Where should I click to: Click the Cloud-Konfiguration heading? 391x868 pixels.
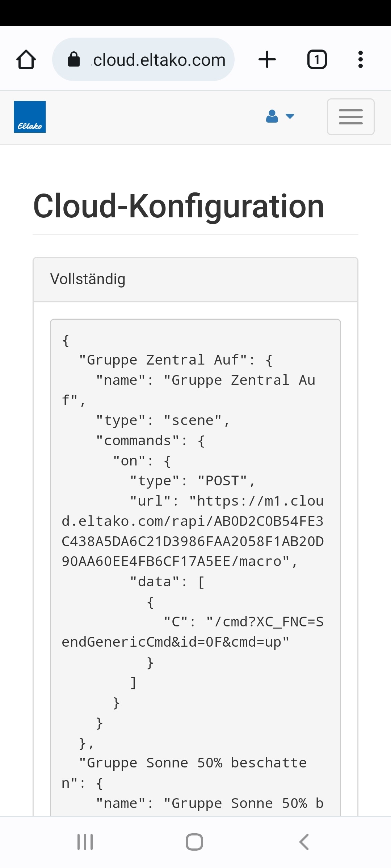tap(178, 206)
